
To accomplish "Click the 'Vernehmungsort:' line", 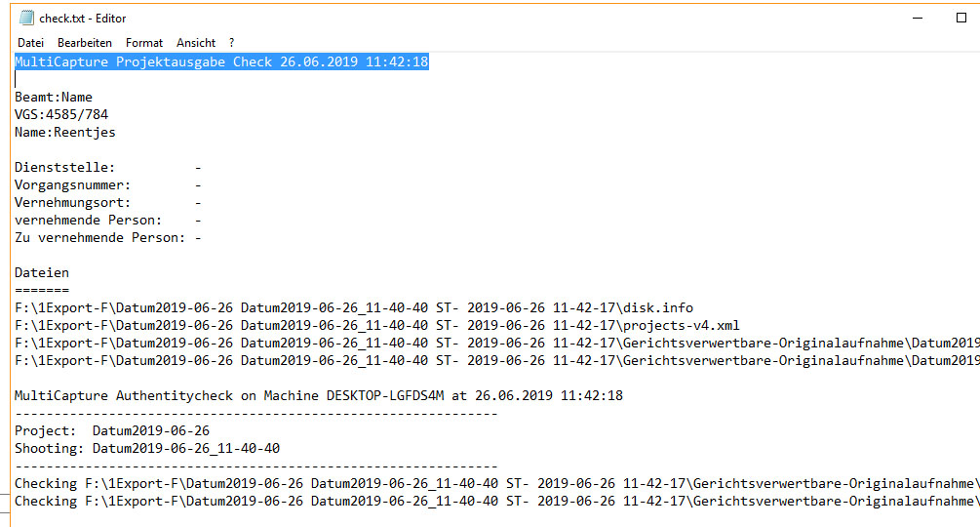I will [x=107, y=203].
